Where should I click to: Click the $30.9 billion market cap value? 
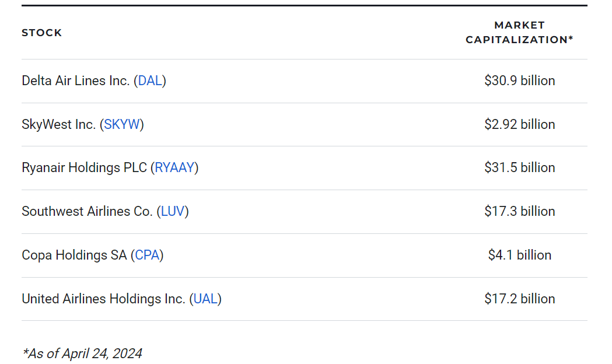519,80
